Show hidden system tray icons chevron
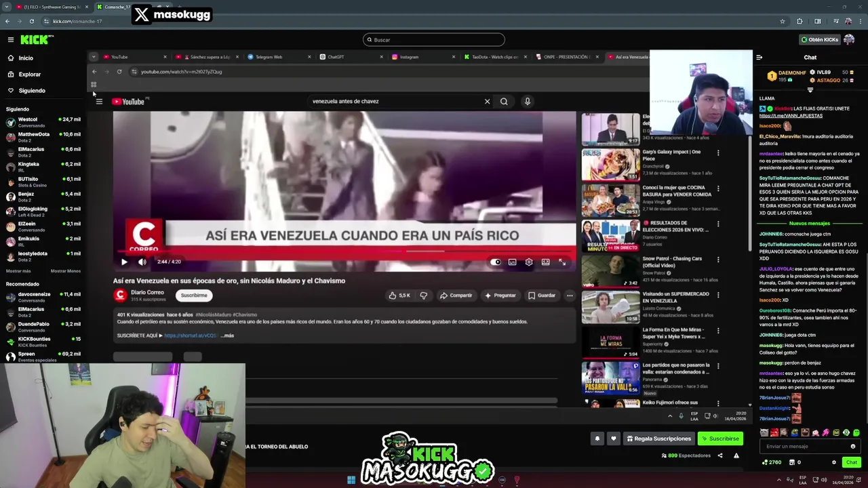868x488 pixels. point(778,480)
